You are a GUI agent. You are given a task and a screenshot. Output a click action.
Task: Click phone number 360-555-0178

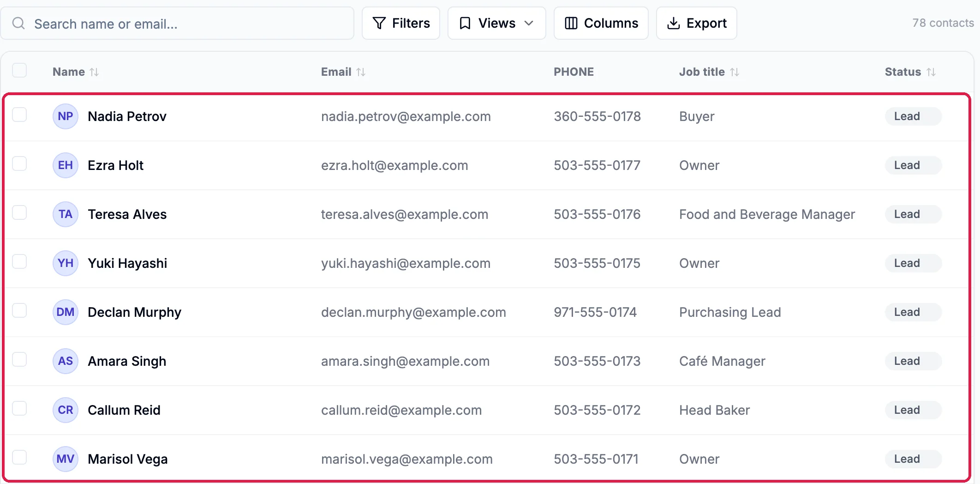pyautogui.click(x=597, y=116)
